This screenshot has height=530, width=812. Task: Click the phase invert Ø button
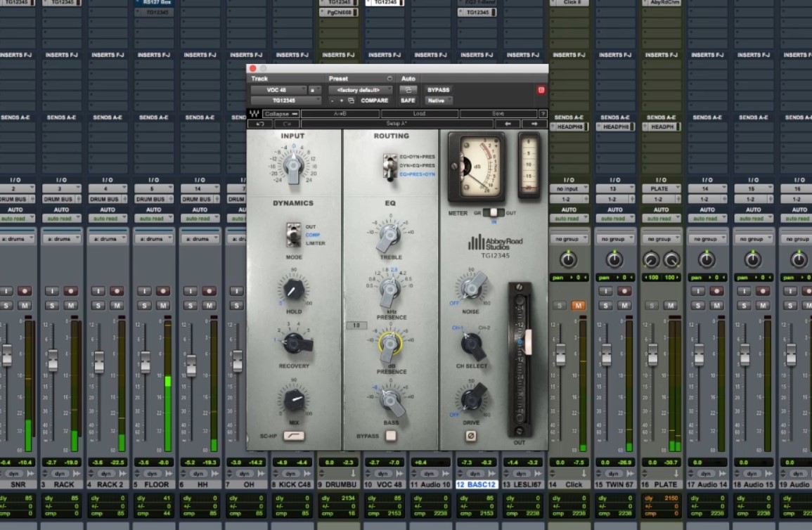[471, 436]
